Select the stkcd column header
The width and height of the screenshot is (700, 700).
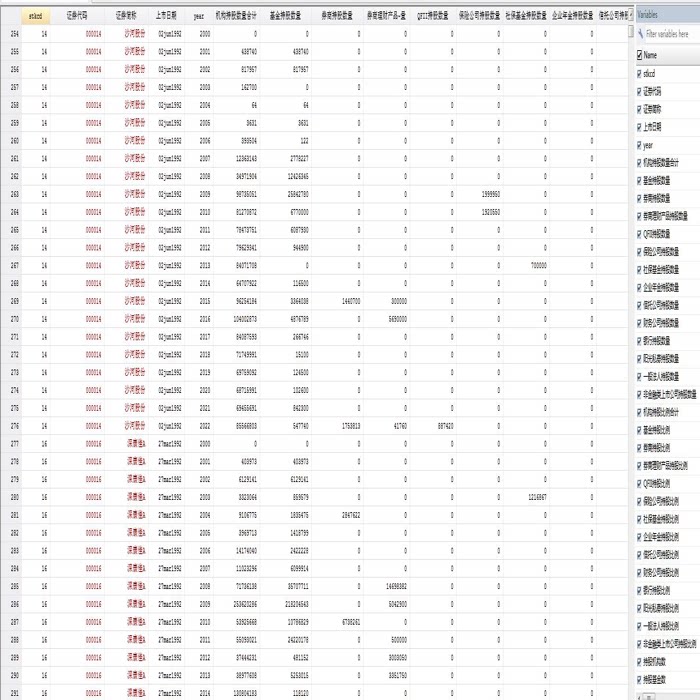click(x=36, y=16)
